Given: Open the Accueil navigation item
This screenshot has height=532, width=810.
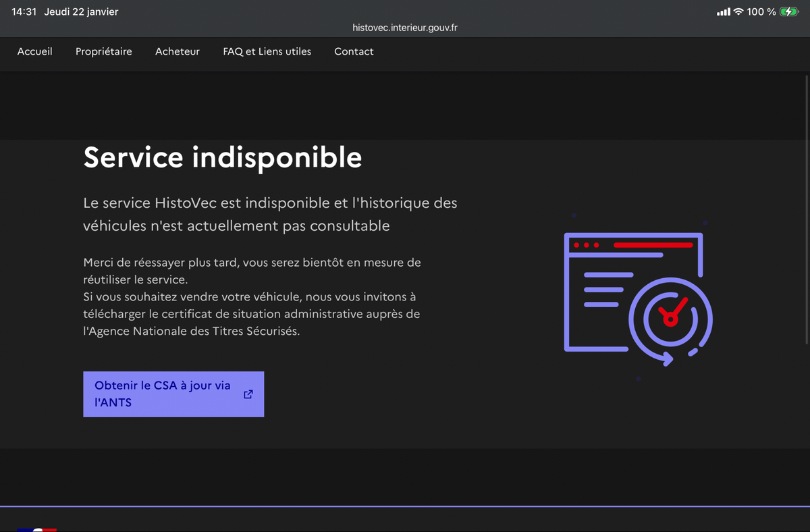Looking at the screenshot, I should point(35,51).
